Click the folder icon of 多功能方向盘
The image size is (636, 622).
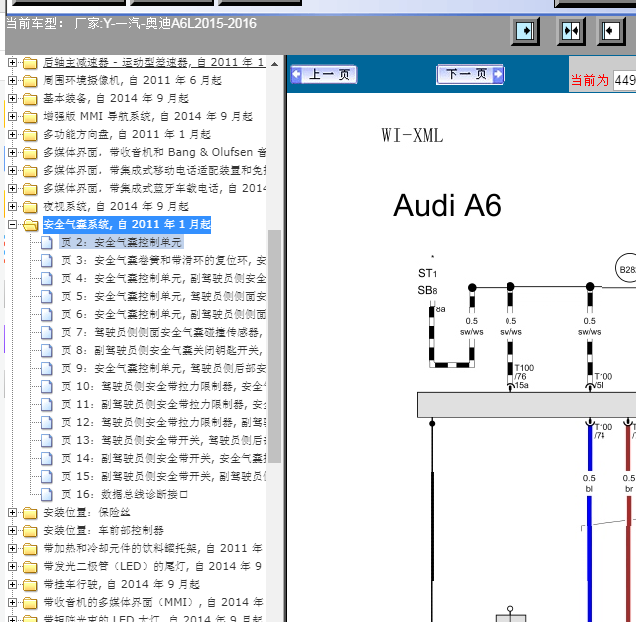click(30, 135)
